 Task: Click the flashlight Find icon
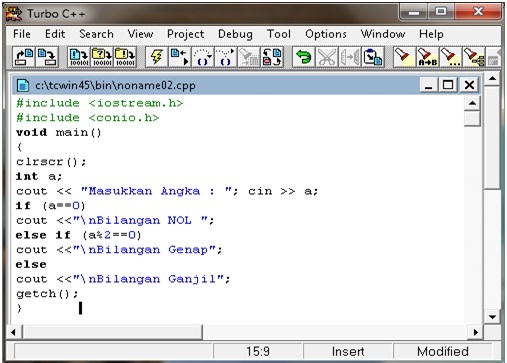point(403,57)
